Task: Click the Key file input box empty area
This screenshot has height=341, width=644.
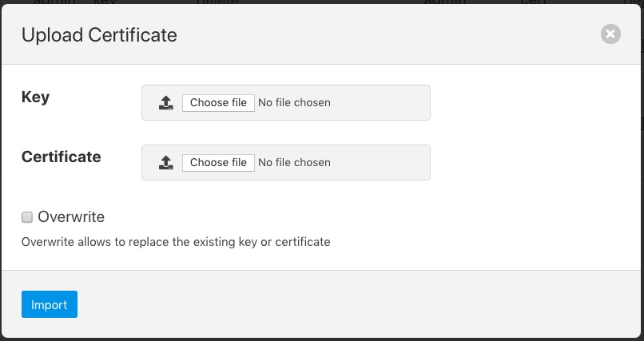Action: click(384, 102)
